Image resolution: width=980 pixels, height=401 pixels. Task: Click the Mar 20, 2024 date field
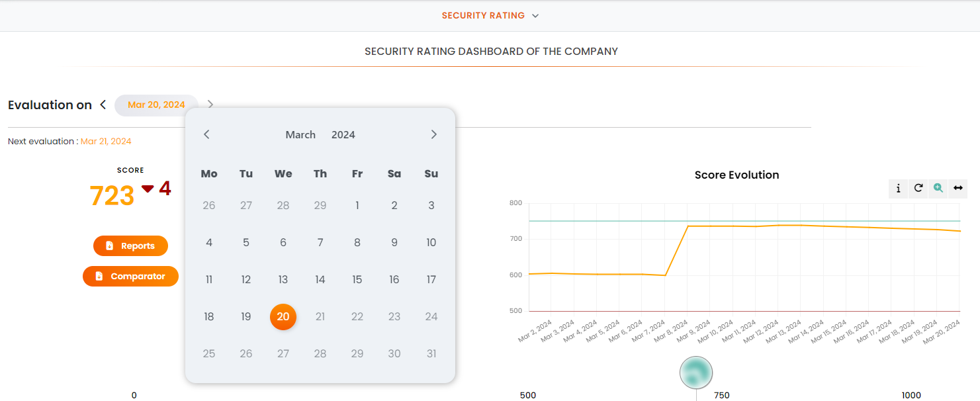156,105
